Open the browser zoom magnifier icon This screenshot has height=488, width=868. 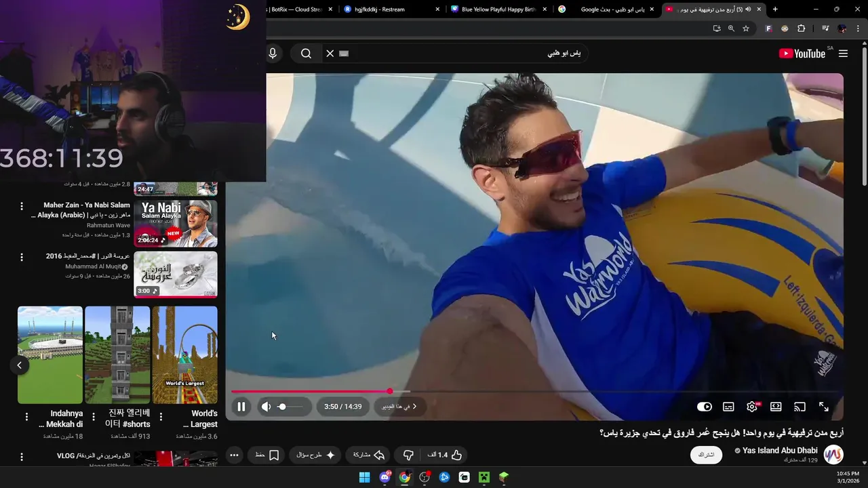731,28
